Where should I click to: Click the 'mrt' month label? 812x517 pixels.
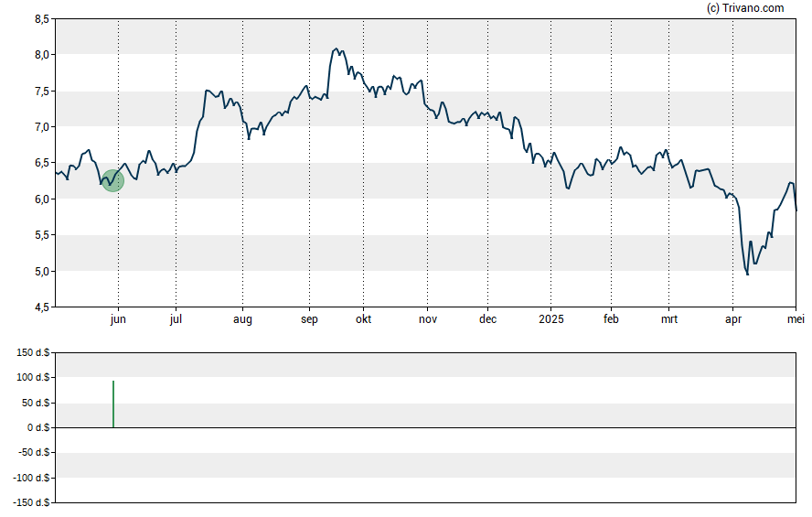(669, 319)
